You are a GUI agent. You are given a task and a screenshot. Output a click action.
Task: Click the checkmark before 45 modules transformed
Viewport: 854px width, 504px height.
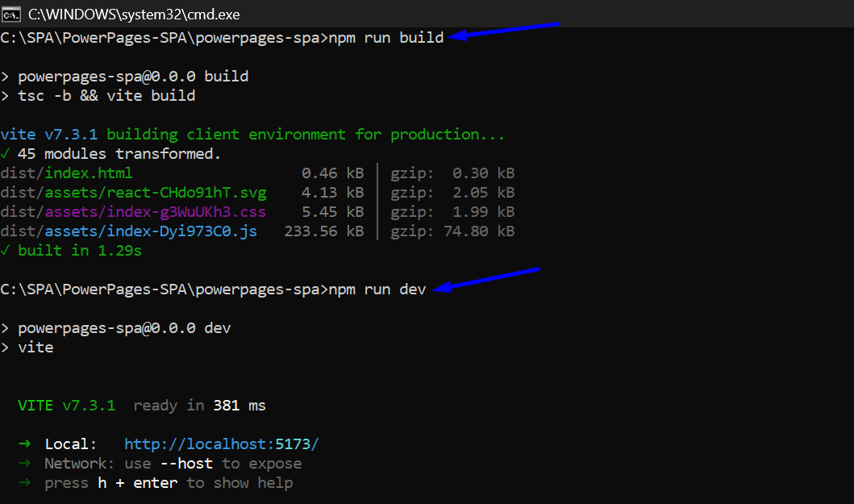(x=6, y=154)
